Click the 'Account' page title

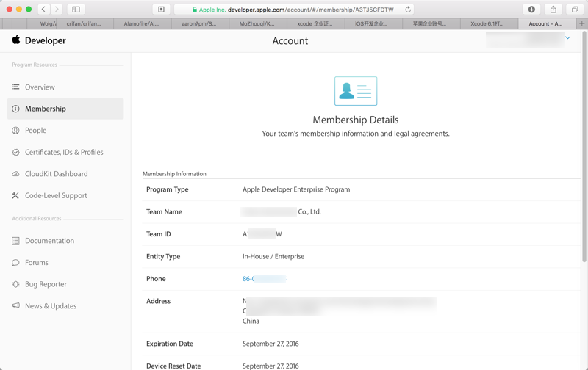[290, 40]
